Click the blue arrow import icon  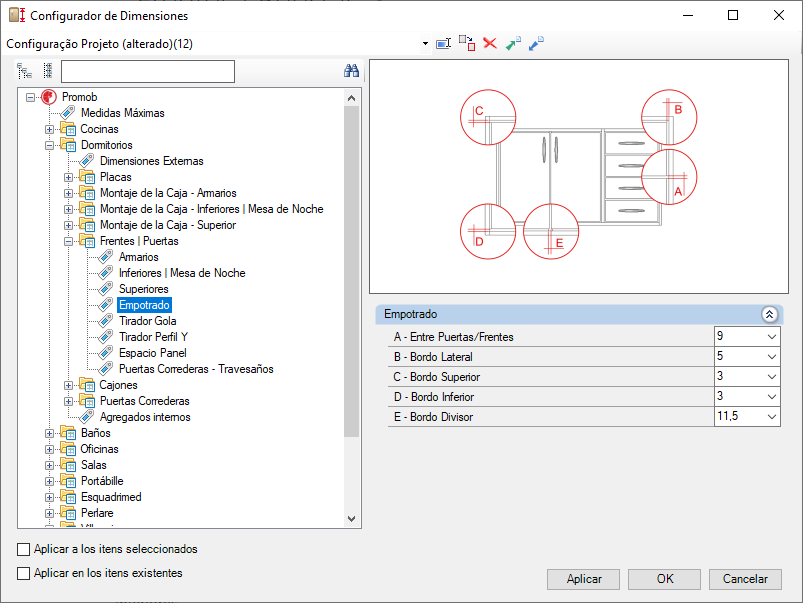point(536,43)
